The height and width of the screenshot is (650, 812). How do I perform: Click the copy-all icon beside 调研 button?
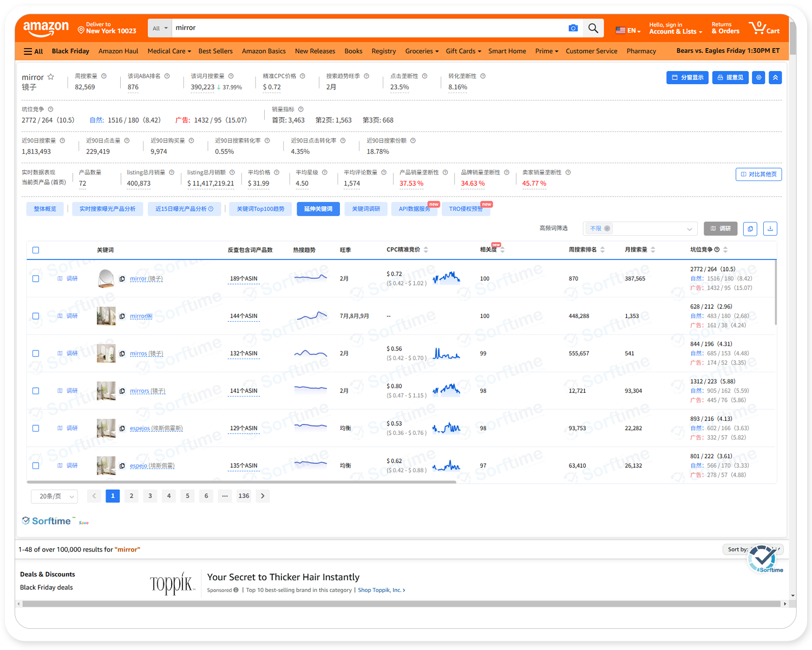point(750,229)
